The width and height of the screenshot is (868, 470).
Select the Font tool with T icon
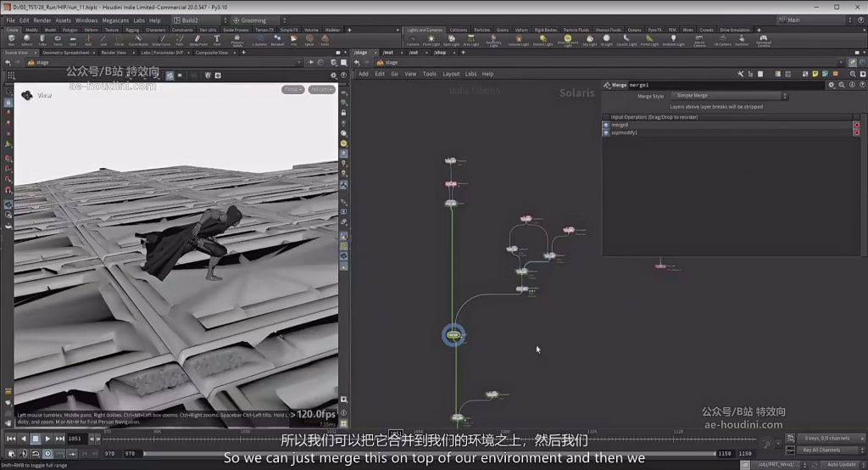(216, 40)
